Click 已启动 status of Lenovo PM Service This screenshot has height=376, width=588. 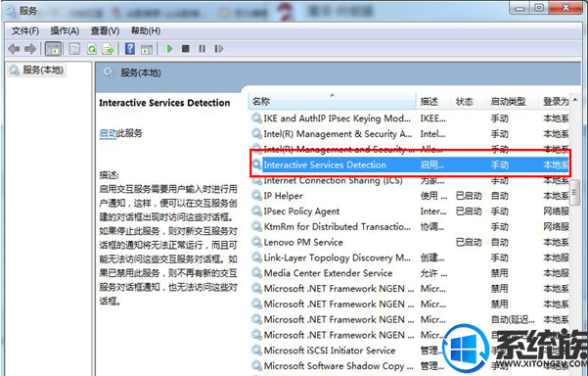[469, 242]
